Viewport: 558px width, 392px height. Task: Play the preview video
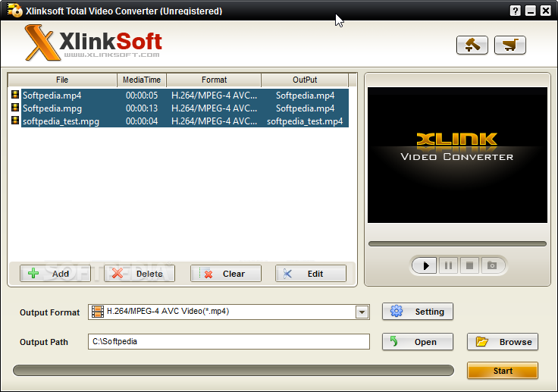point(425,265)
